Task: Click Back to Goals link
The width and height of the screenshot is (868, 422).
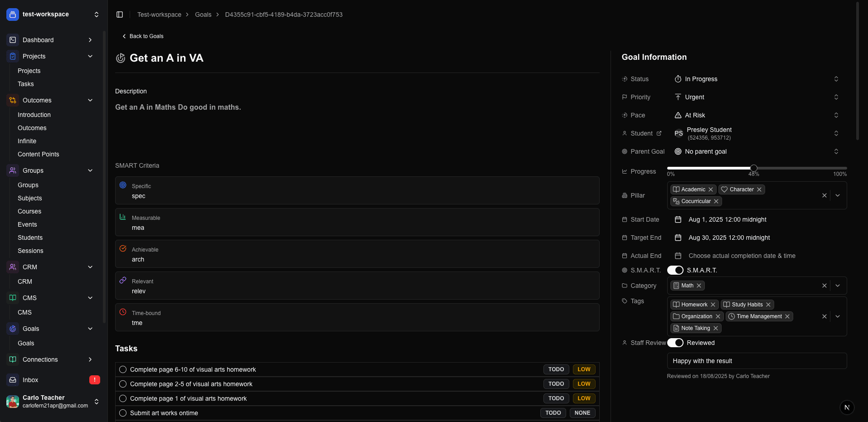Action: 143,36
